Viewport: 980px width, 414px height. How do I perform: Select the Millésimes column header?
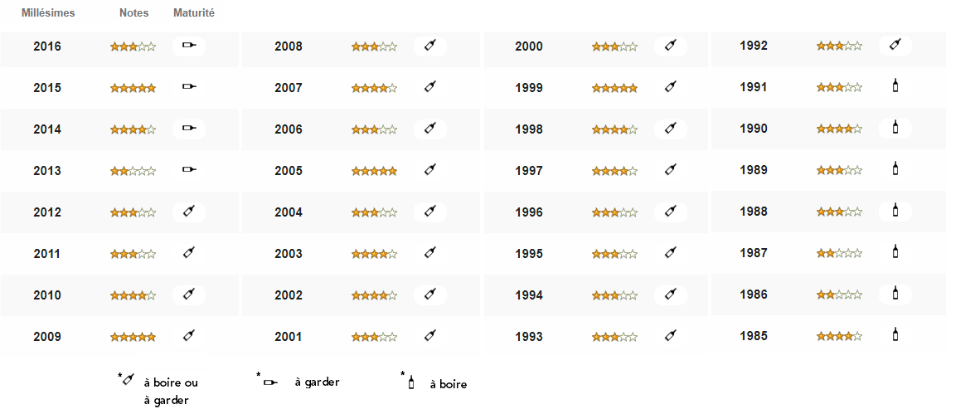[x=48, y=13]
